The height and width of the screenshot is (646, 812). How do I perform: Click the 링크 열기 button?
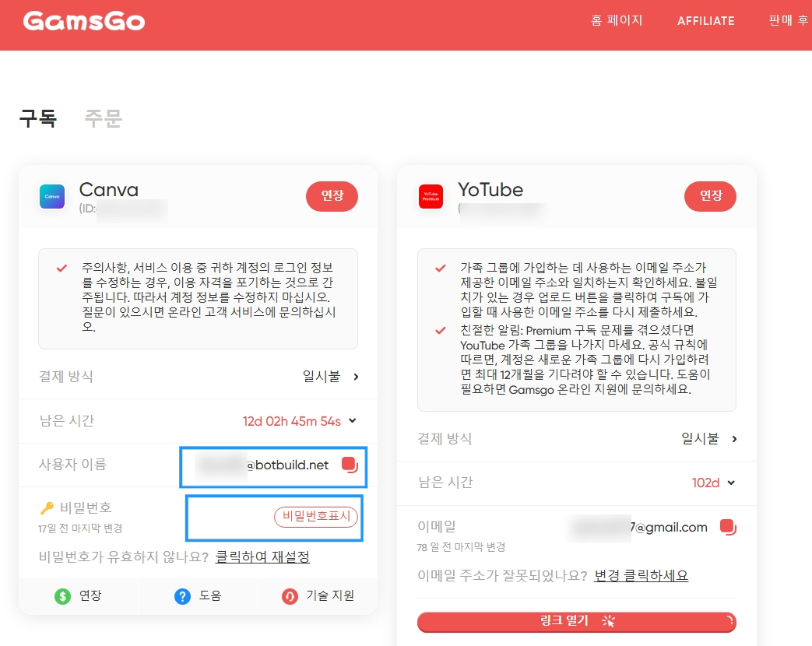coord(576,622)
